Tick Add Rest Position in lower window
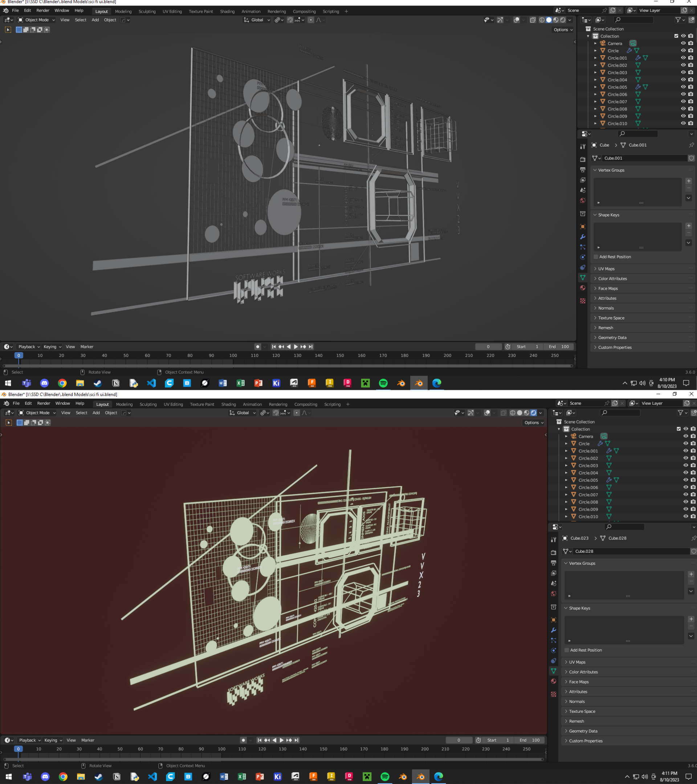The width and height of the screenshot is (697, 784). (567, 650)
